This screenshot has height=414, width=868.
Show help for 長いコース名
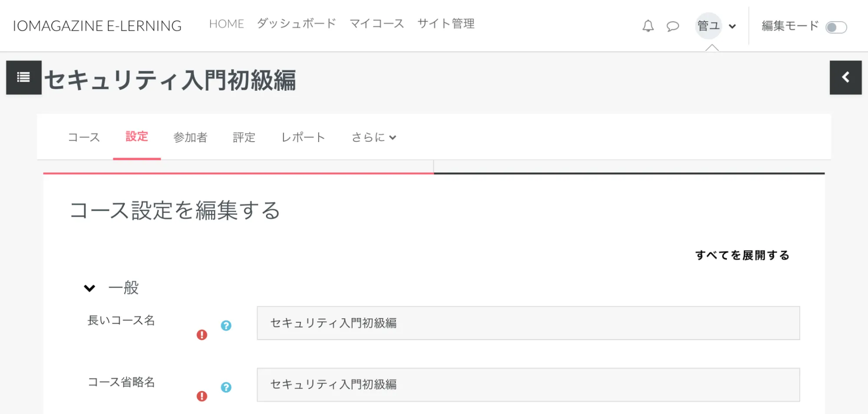pos(226,325)
